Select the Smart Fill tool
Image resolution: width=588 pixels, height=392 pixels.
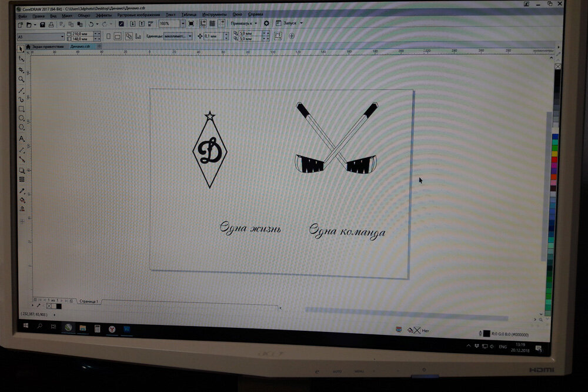[22, 209]
